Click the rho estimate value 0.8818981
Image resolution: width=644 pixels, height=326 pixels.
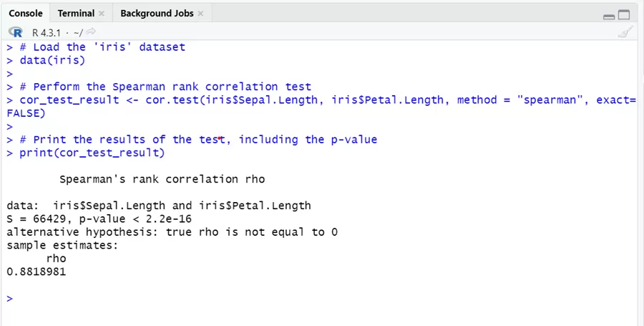coord(36,272)
